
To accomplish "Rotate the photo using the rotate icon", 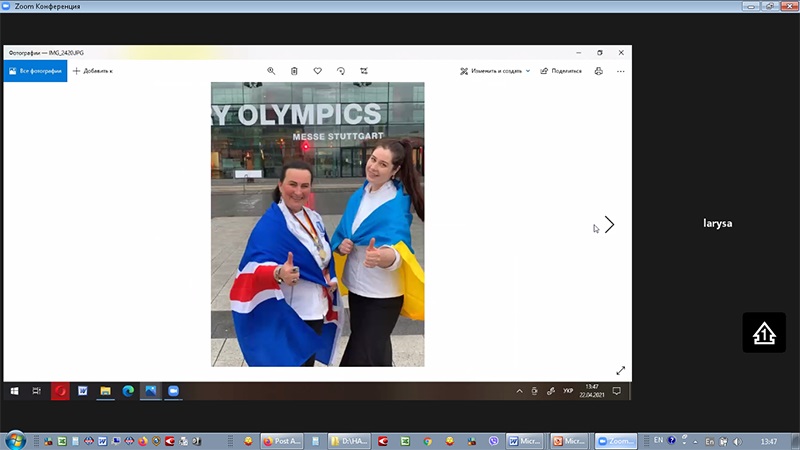I will tap(341, 71).
